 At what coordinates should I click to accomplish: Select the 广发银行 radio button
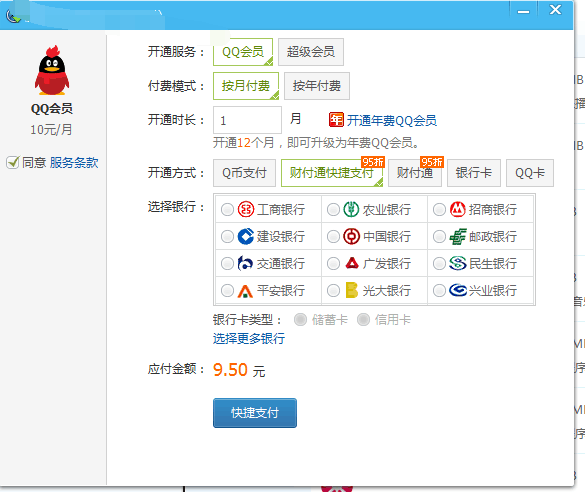click(x=333, y=263)
